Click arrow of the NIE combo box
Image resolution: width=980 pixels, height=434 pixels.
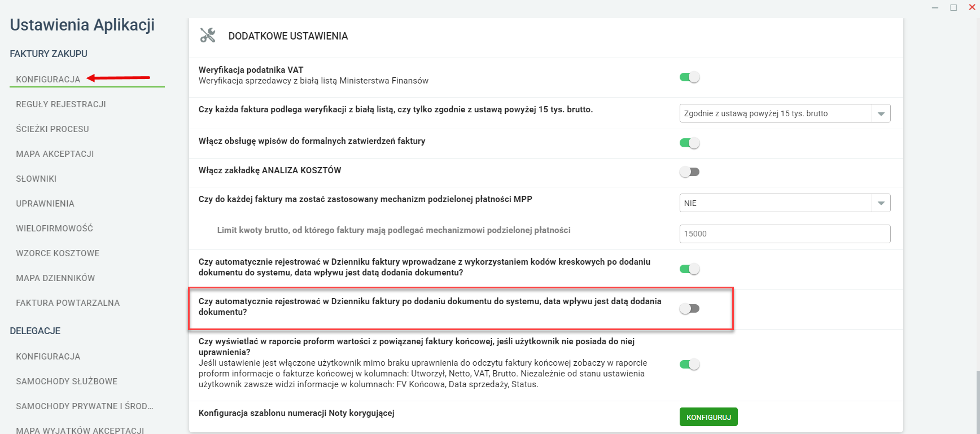881,203
